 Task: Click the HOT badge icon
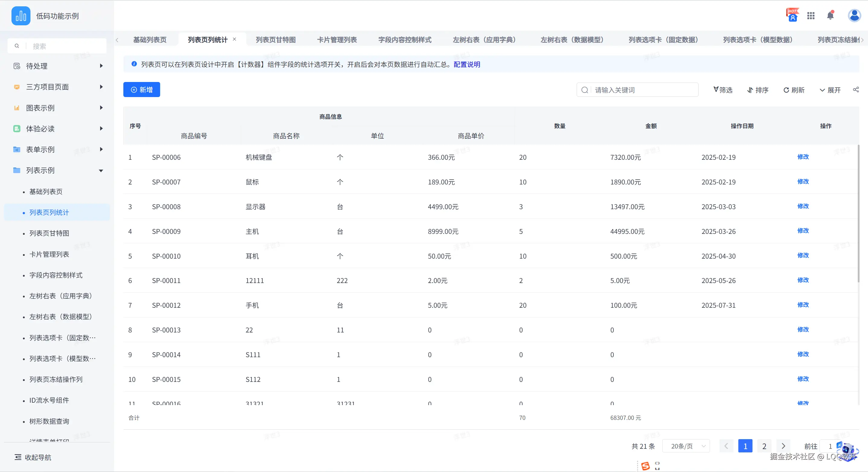(x=792, y=15)
